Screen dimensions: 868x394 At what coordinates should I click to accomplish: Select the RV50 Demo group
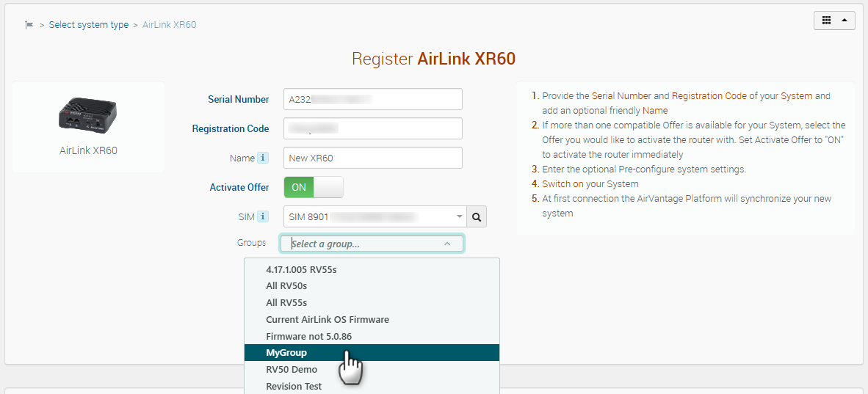pos(292,370)
